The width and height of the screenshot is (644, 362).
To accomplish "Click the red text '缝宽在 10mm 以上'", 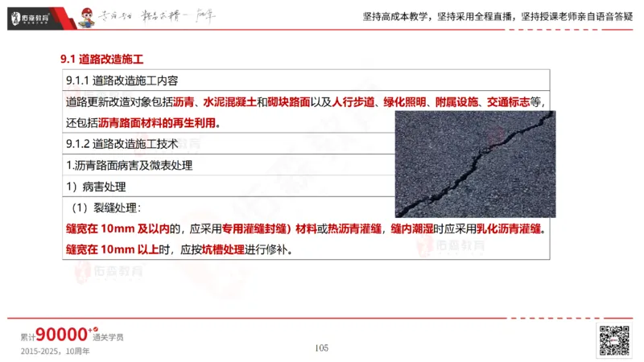I will click(113, 249).
